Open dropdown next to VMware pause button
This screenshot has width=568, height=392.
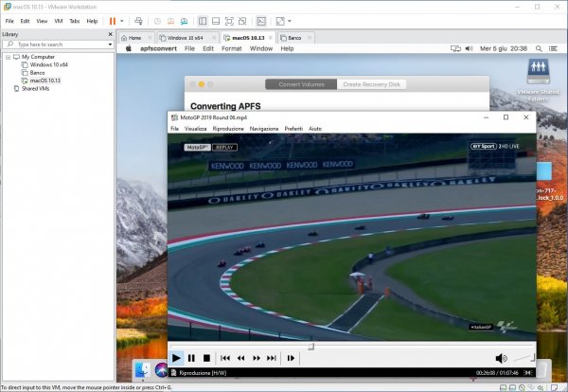pos(121,20)
